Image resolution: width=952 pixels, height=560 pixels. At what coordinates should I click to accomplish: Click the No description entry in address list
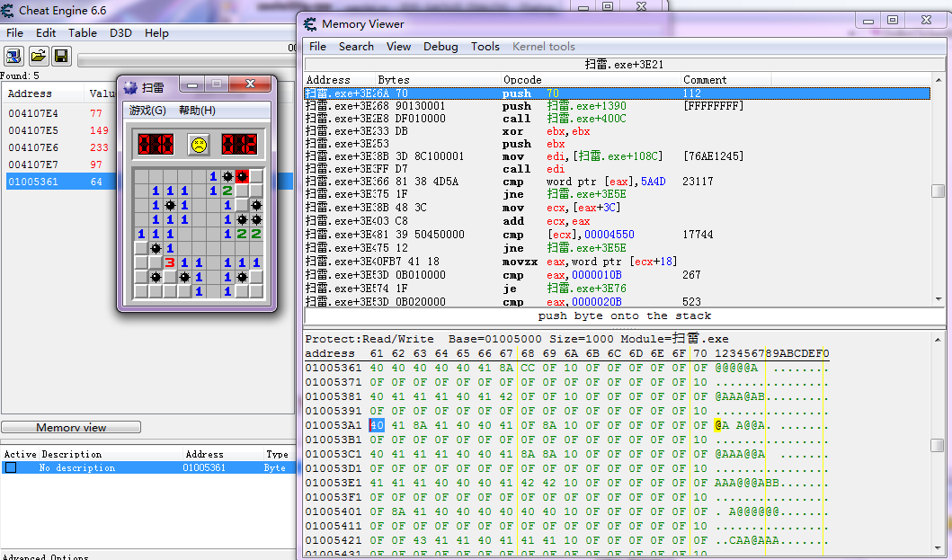tap(76, 467)
